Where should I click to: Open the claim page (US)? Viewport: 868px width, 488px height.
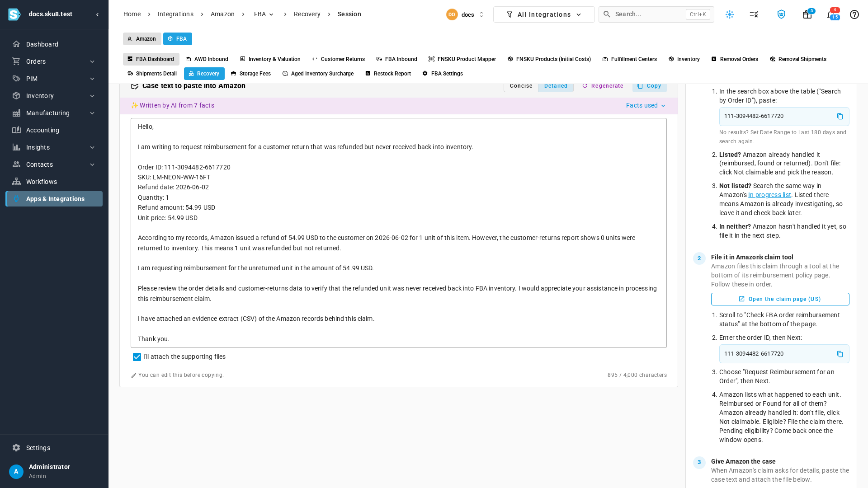coord(780,299)
